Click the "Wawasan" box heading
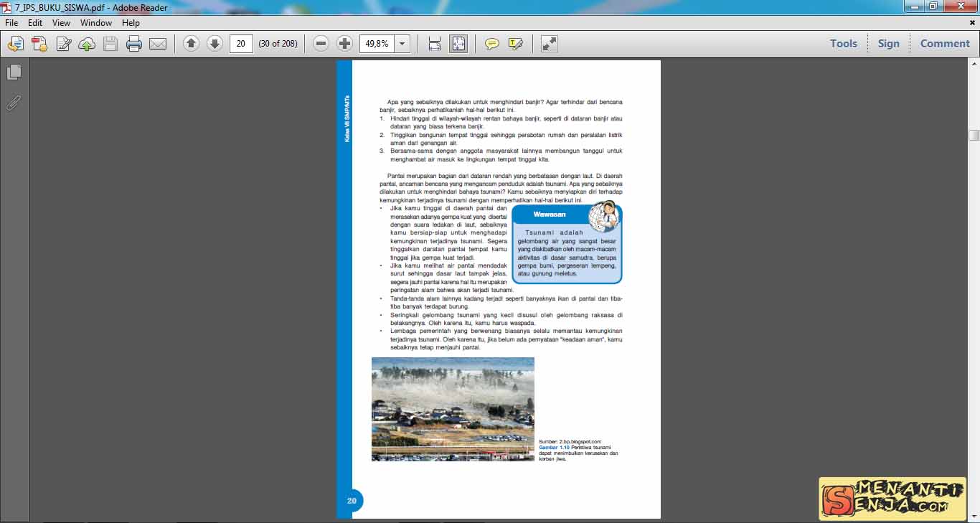The image size is (980, 523). coord(550,215)
